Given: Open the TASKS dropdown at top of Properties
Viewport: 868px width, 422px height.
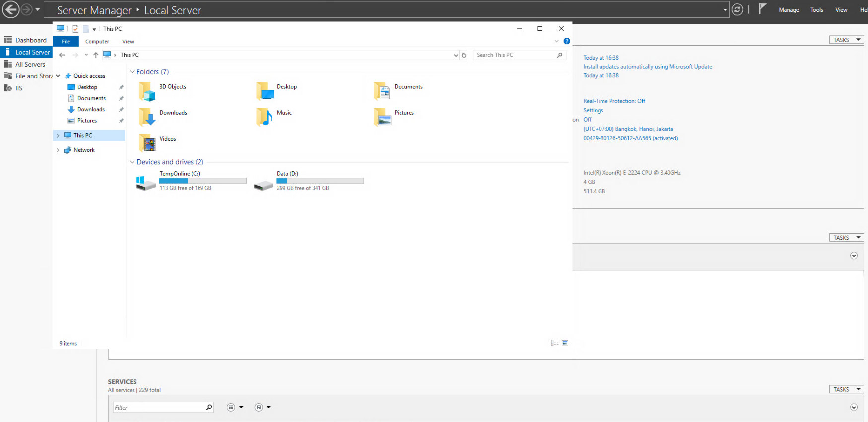Looking at the screenshot, I should coord(846,40).
